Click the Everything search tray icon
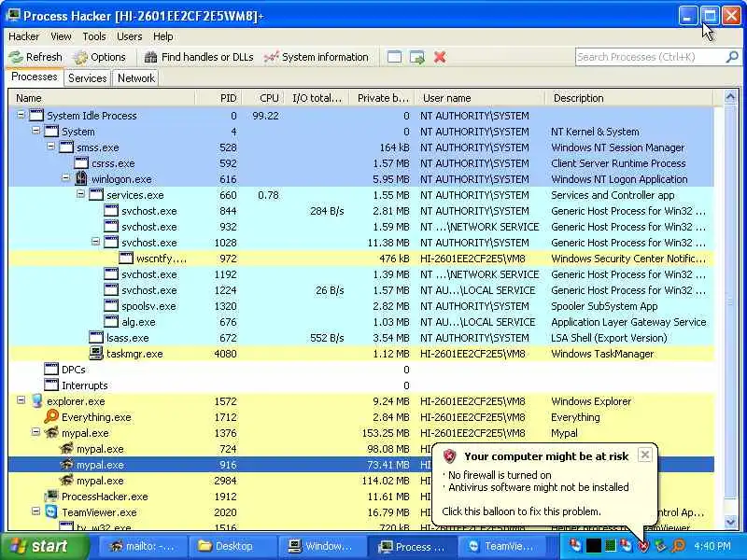 (x=679, y=546)
